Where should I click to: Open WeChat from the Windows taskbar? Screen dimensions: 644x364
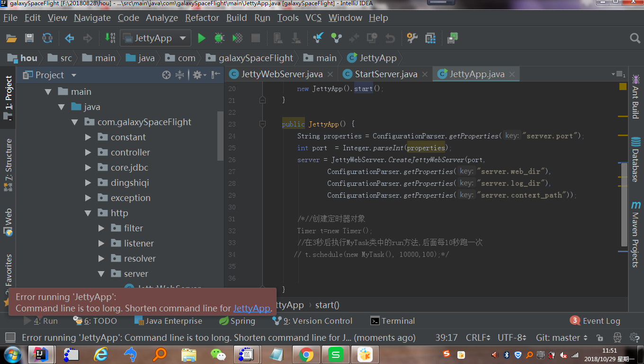218,355
